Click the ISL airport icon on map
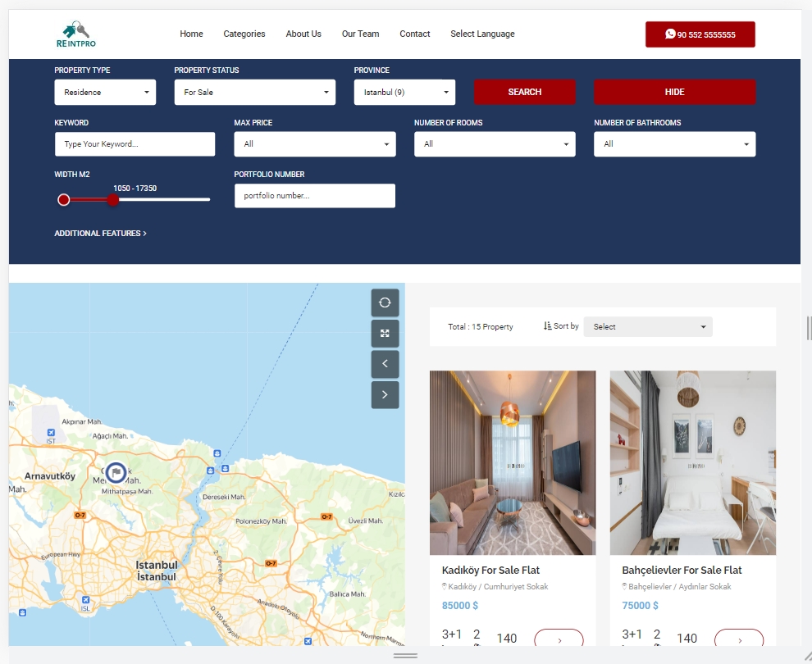Screen dimensions: 812x664 point(85,600)
